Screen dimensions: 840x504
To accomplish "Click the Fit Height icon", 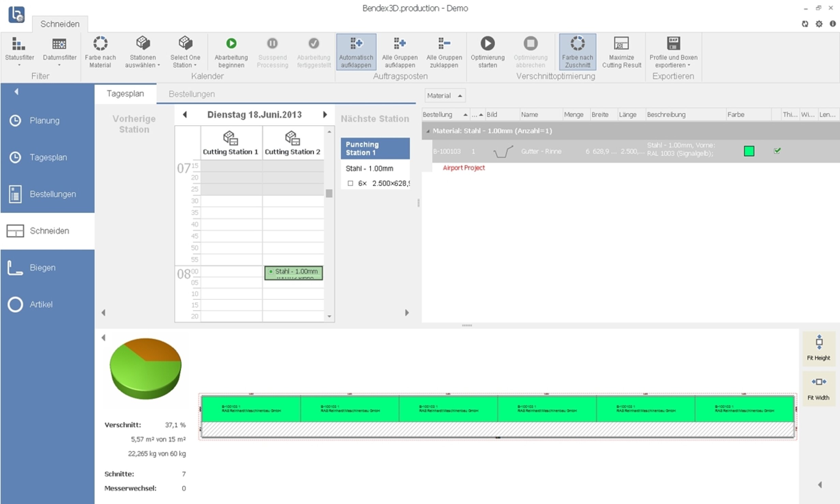I will point(819,342).
